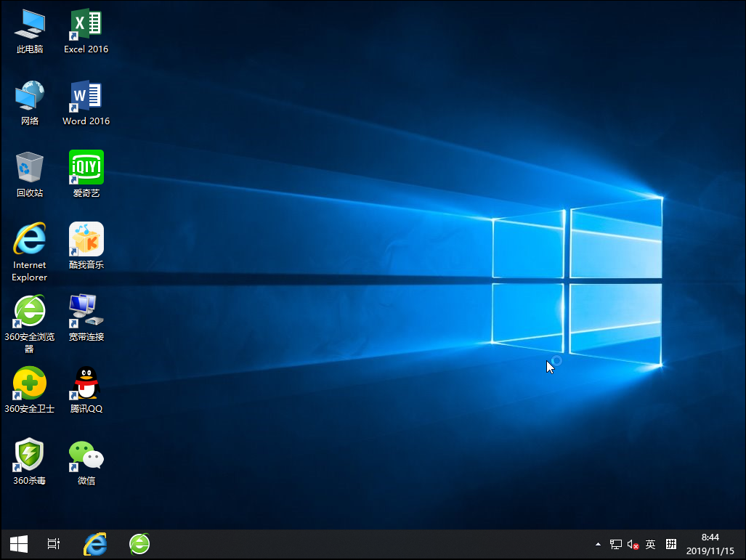Open Task View from the taskbar
The width and height of the screenshot is (746, 560).
[54, 543]
